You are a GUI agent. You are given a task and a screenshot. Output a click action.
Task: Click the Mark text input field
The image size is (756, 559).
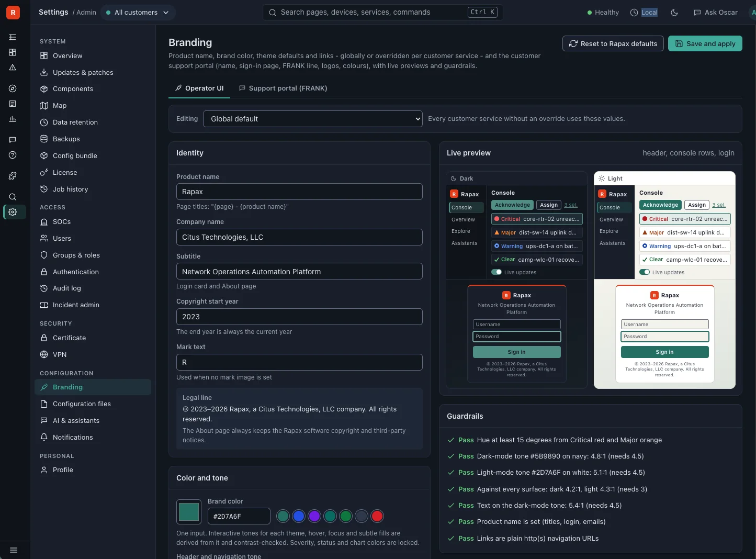299,362
